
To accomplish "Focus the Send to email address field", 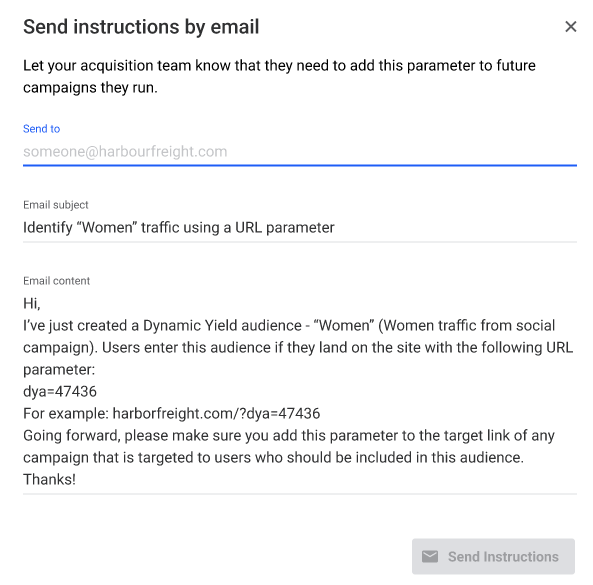I will [x=300, y=152].
